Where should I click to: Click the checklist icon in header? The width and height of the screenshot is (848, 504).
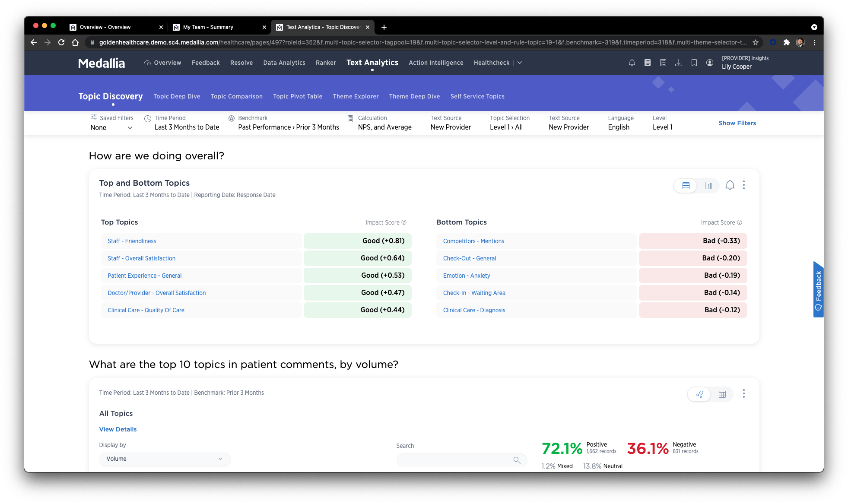pos(663,63)
